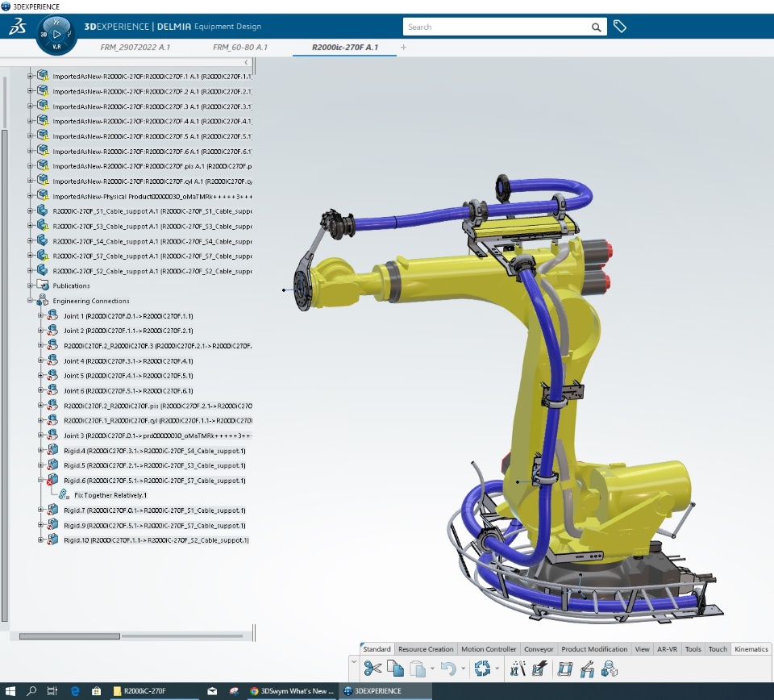Screen dimensions: 774x700
Task: Switch to the FRM_29072022 A.1 tab
Action: pyautogui.click(x=135, y=48)
